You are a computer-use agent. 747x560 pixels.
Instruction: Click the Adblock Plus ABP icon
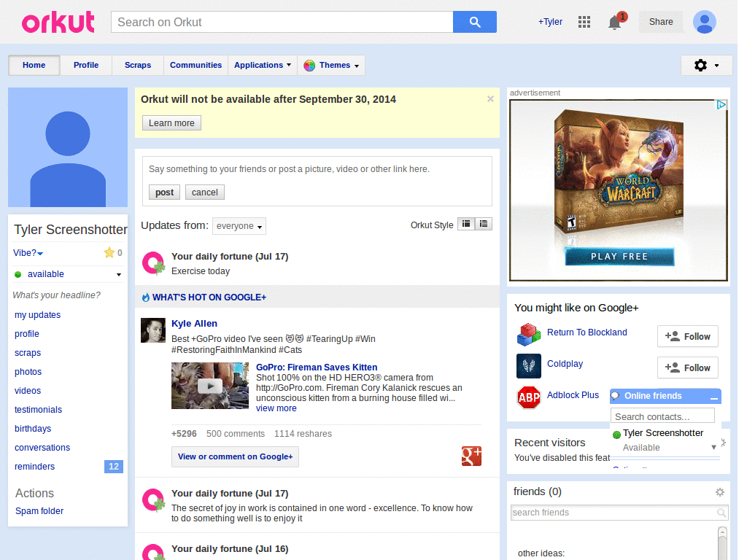pyautogui.click(x=528, y=397)
